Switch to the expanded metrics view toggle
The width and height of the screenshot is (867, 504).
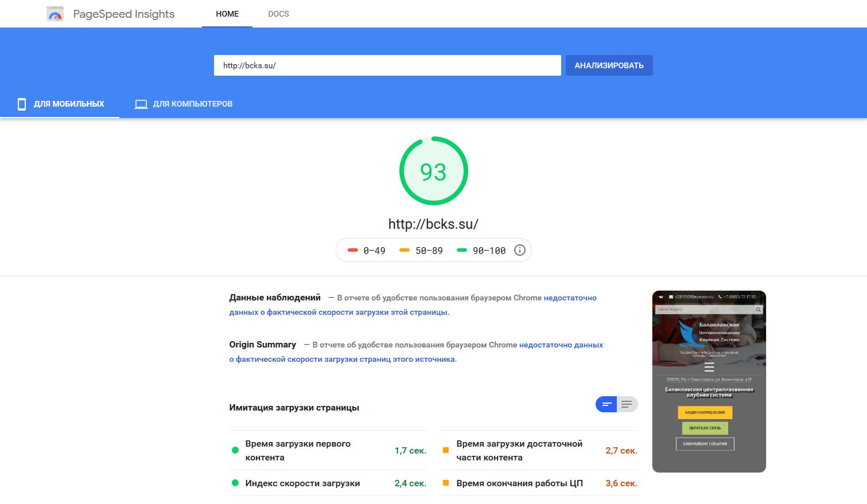pos(627,404)
